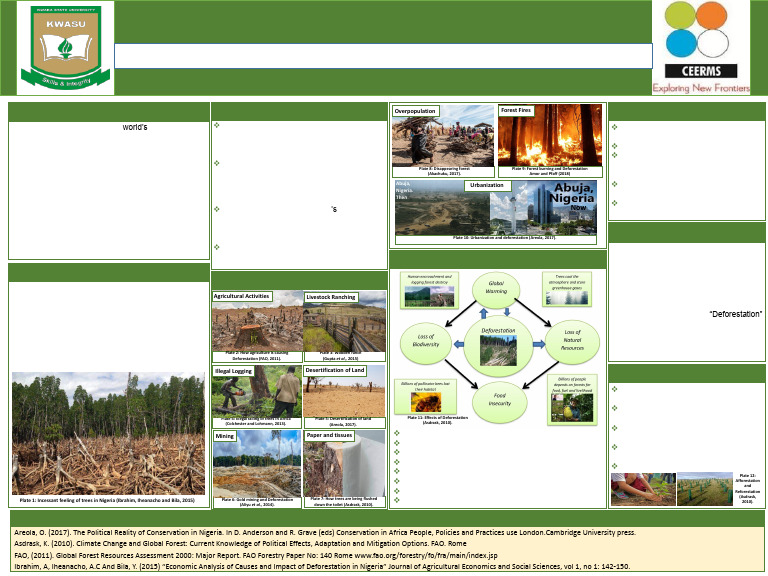Click the 'Overpopulation' label
Viewport: 768px width, 576px height.
[415, 111]
